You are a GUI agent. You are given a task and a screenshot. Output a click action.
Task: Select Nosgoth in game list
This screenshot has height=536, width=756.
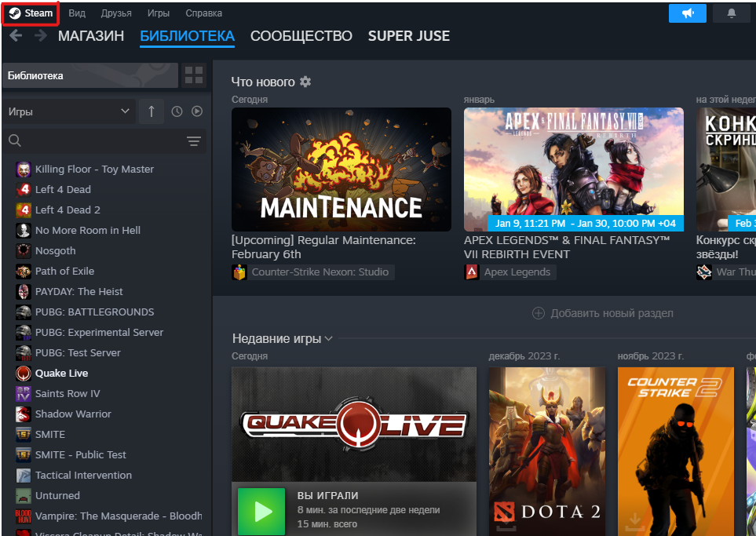click(x=56, y=251)
